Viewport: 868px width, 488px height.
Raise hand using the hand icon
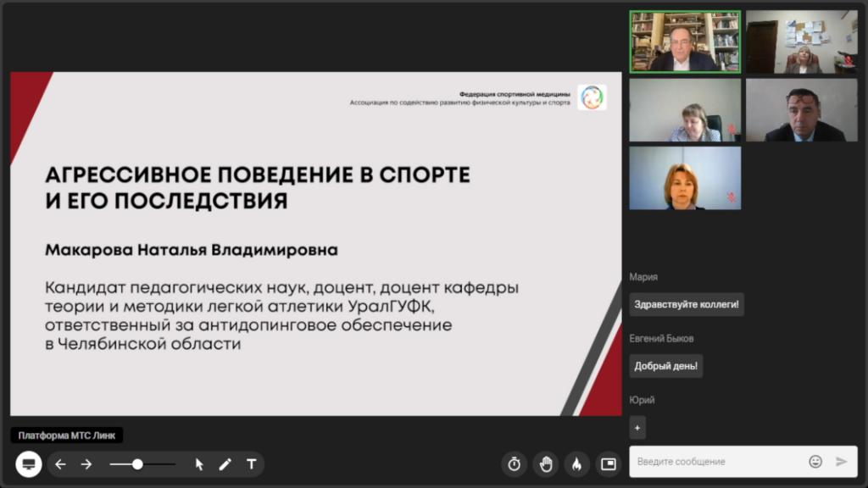pos(546,463)
